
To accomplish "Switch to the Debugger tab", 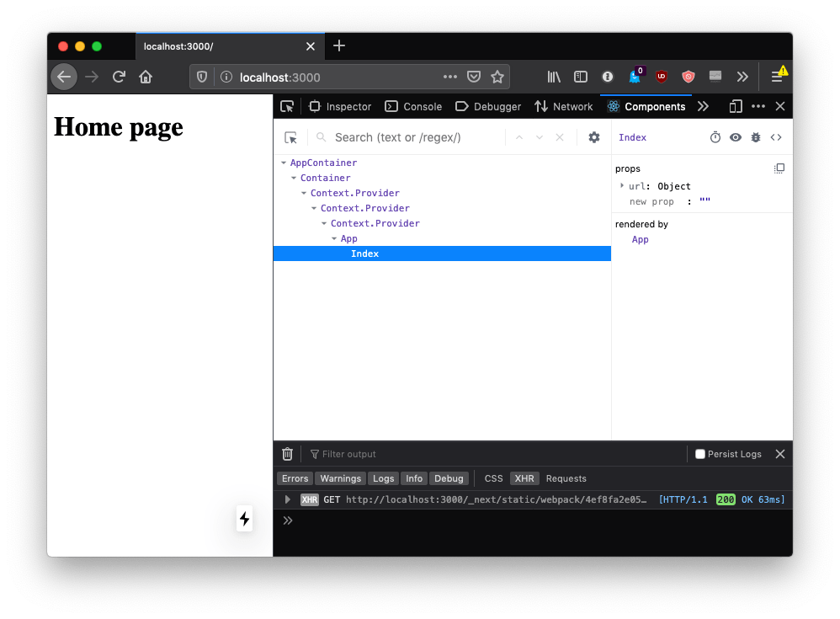I will (x=488, y=106).
